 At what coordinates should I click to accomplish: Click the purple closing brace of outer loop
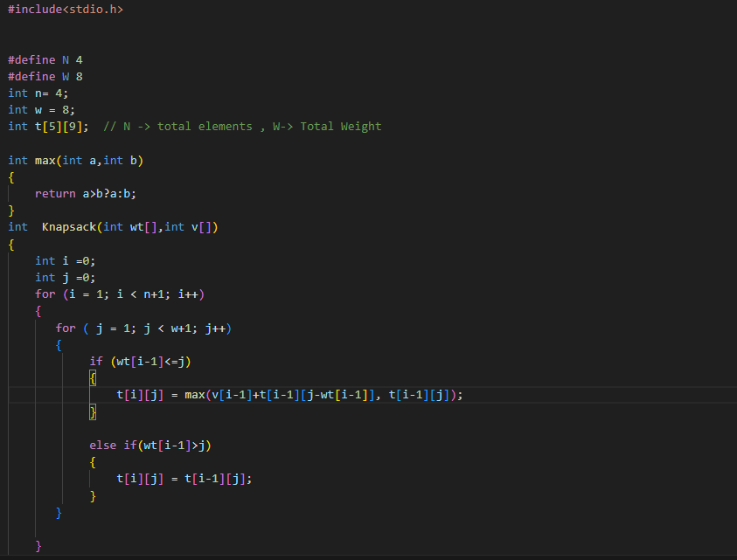[38, 546]
